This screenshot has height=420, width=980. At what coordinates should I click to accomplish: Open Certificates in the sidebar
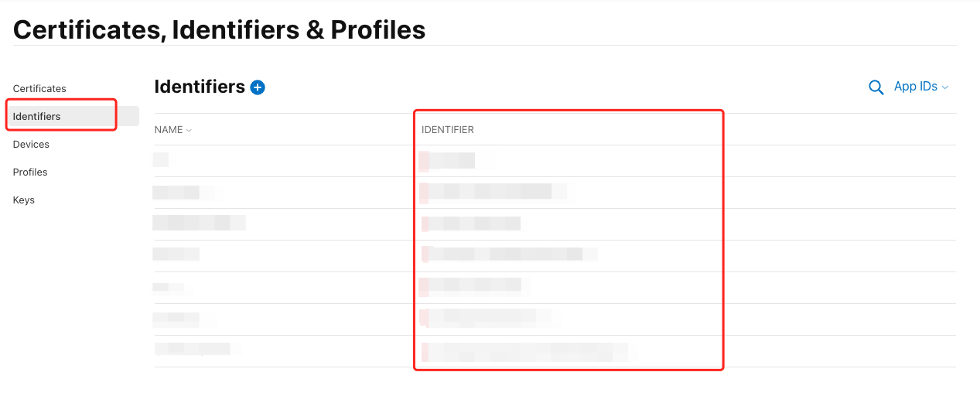click(x=39, y=88)
